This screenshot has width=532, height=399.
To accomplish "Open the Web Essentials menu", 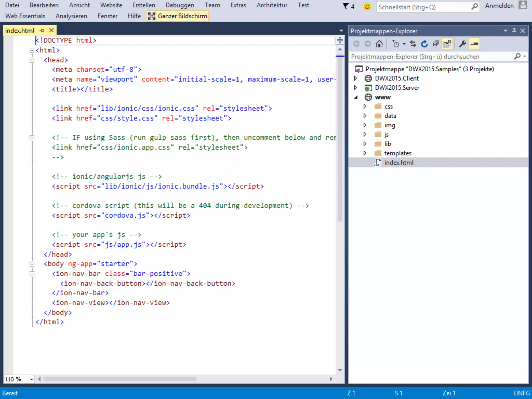I will click(25, 16).
